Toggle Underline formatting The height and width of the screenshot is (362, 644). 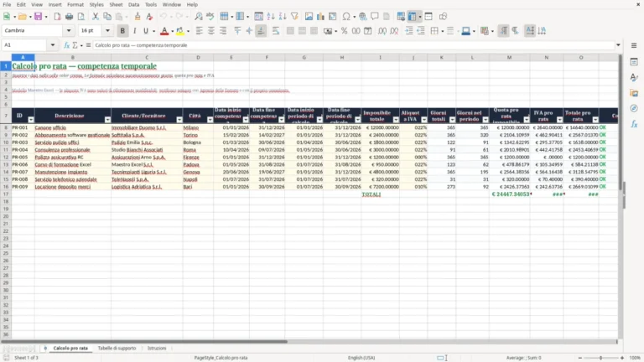145,31
